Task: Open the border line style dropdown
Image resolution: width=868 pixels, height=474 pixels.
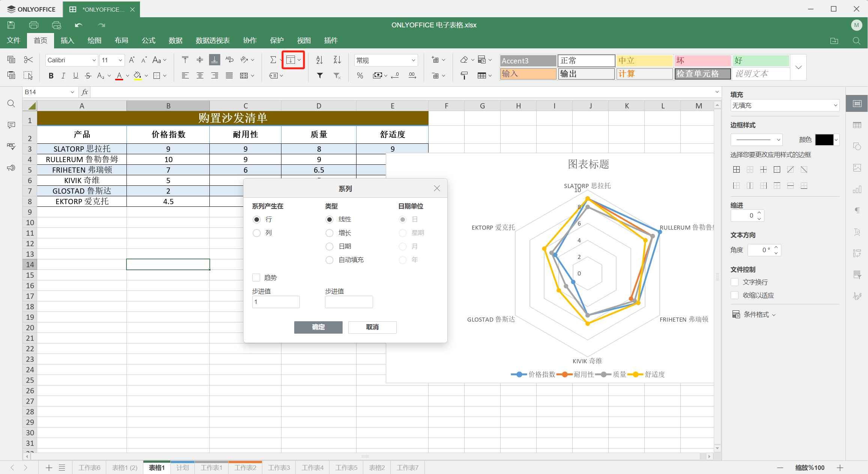Action: pyautogui.click(x=756, y=140)
